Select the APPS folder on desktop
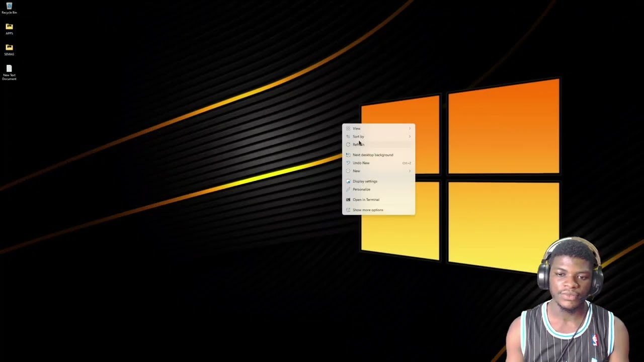The height and width of the screenshot is (362, 644). [9, 29]
